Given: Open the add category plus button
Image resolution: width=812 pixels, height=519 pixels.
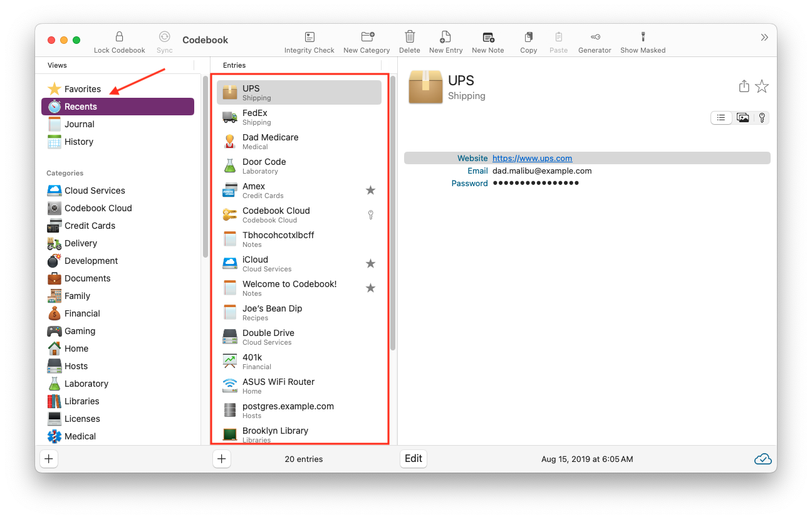Looking at the screenshot, I should pos(49,459).
